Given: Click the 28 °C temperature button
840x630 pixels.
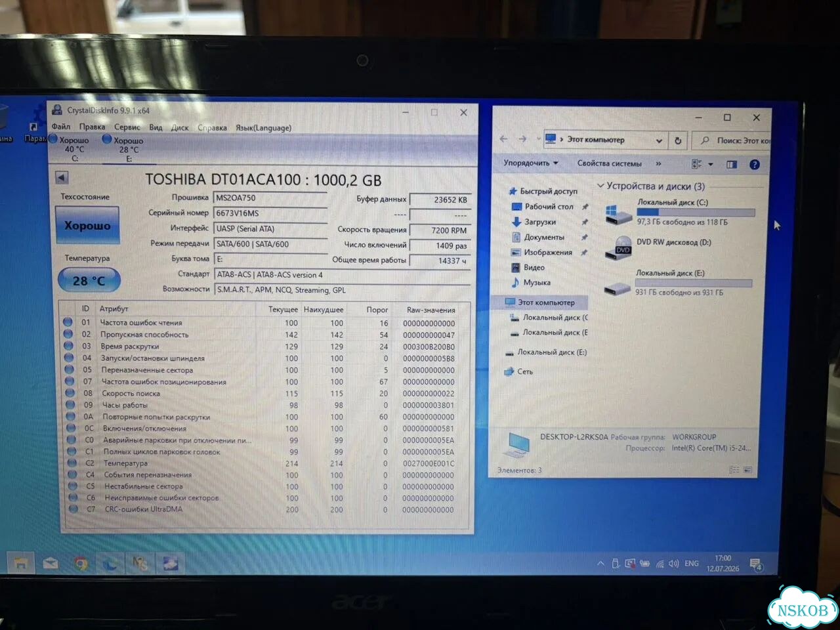Looking at the screenshot, I should point(89,280).
